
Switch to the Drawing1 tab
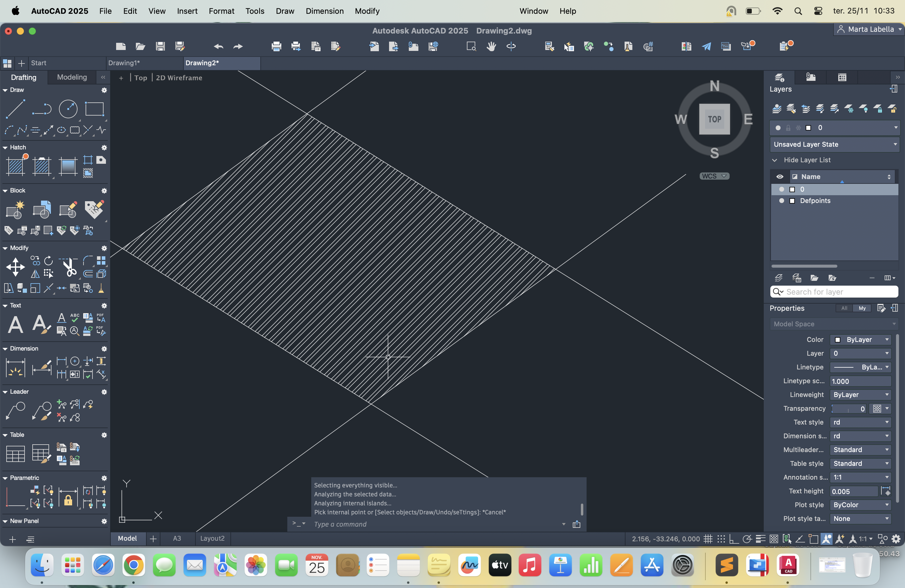pyautogui.click(x=124, y=63)
